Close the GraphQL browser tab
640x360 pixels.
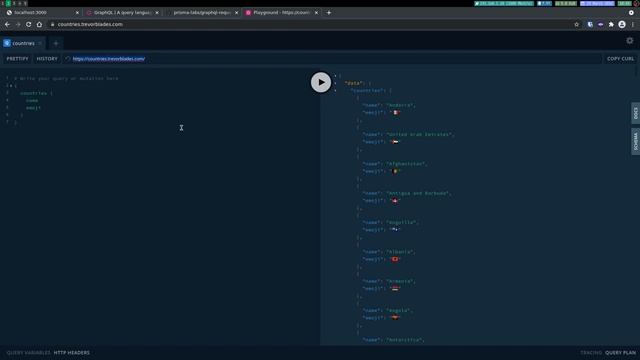click(157, 13)
